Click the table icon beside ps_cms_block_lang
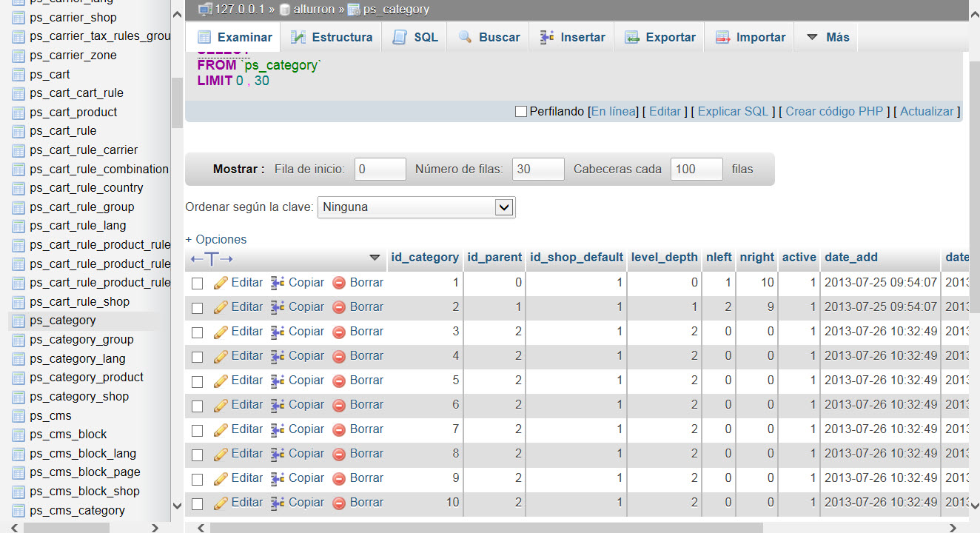Screen dimensions: 980x533 pos(19,454)
